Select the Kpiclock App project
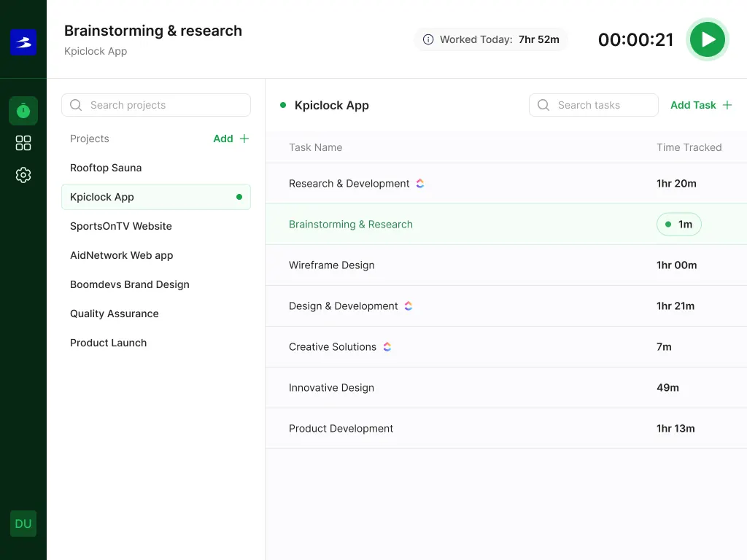Viewport: 747px width, 560px height. [x=156, y=197]
